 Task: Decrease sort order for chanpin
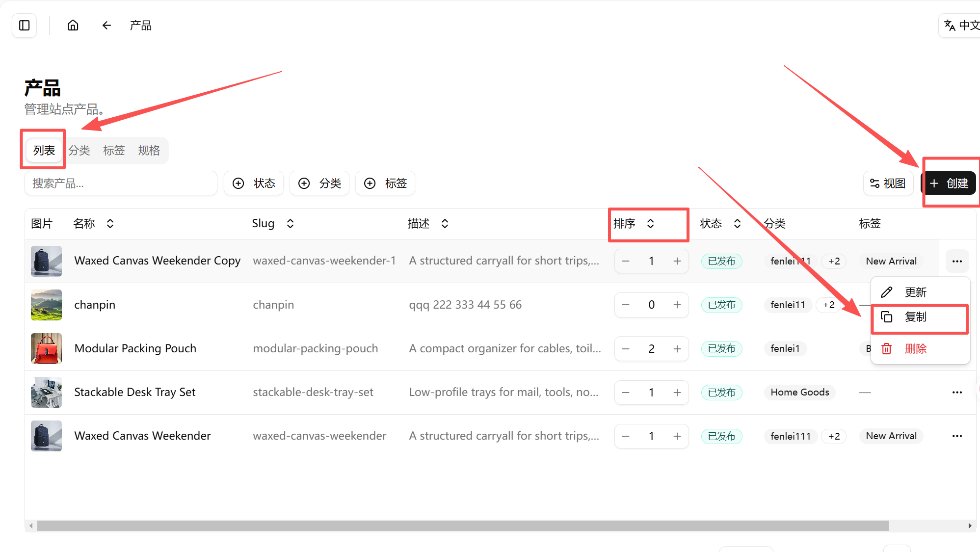click(626, 305)
